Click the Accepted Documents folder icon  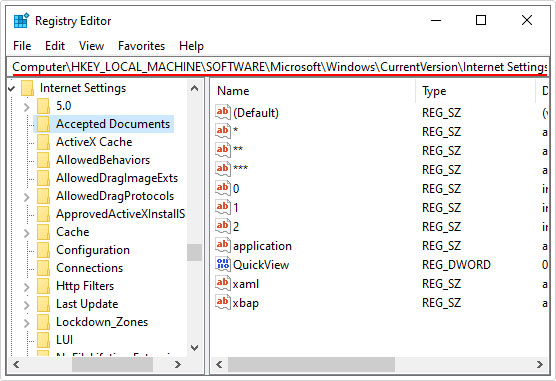click(43, 124)
